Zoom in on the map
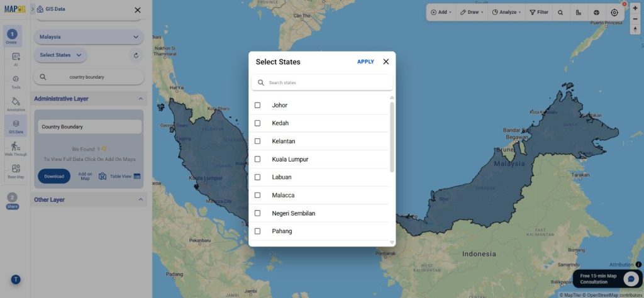The image size is (644, 298). 635,8
